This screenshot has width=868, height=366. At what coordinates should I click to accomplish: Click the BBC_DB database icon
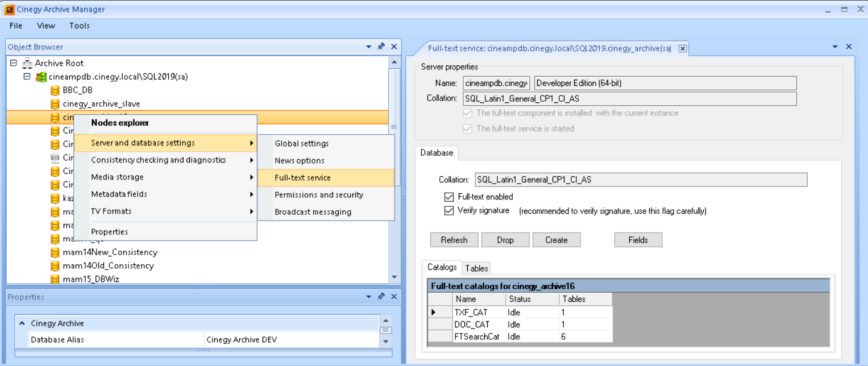(55, 90)
